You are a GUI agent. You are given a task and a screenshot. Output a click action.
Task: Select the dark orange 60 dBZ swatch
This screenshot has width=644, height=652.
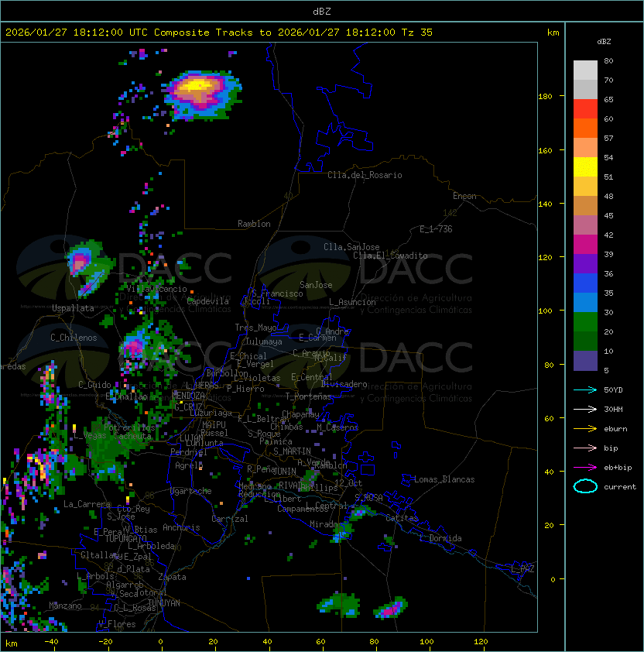(x=585, y=128)
